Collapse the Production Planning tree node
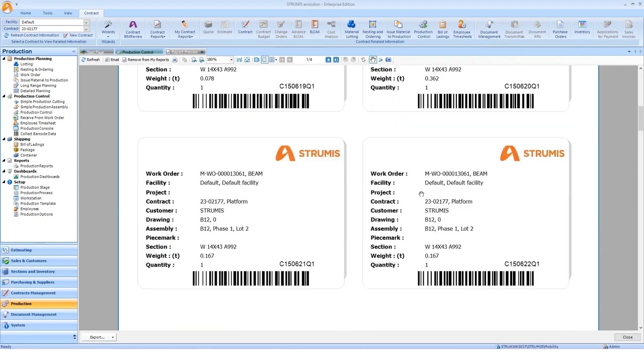Viewport: 644px width, 362px height. point(4,59)
